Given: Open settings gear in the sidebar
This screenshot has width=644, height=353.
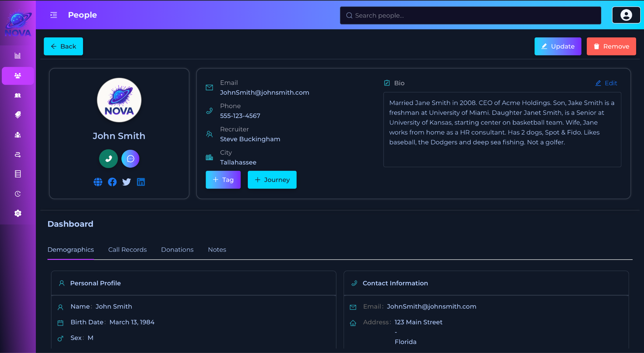Looking at the screenshot, I should click(18, 213).
